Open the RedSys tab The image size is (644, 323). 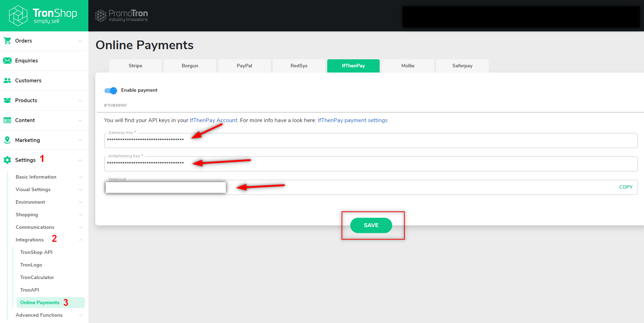(x=299, y=66)
